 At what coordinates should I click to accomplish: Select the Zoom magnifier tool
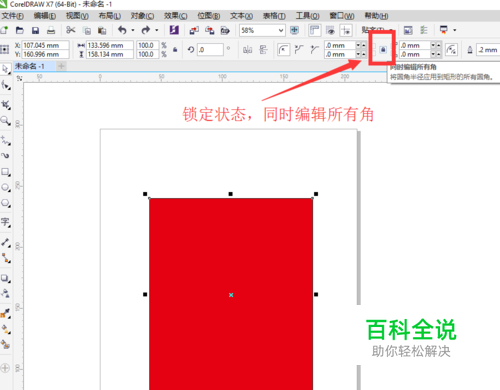[6, 120]
